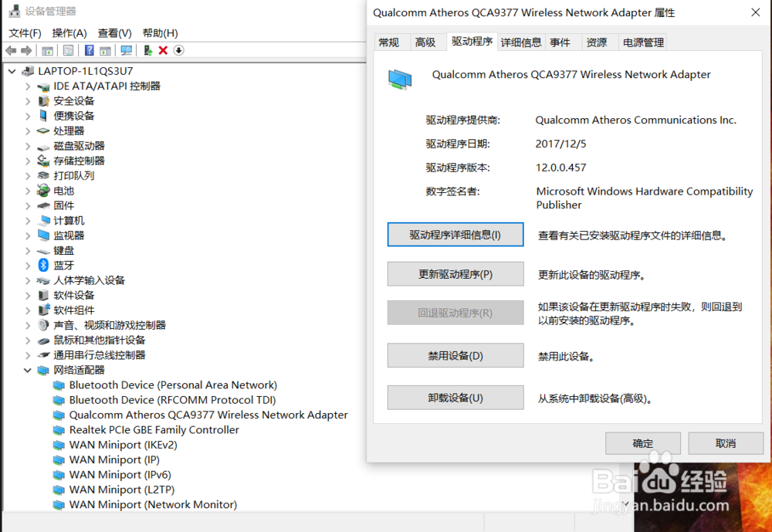Toggle the show/hide console tree toolbar icon
This screenshot has height=532, width=772.
[47, 50]
